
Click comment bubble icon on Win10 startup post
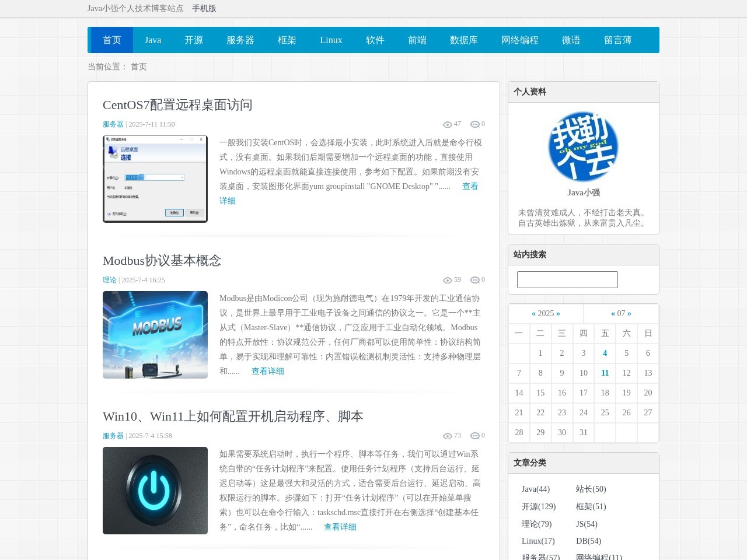pyautogui.click(x=475, y=436)
